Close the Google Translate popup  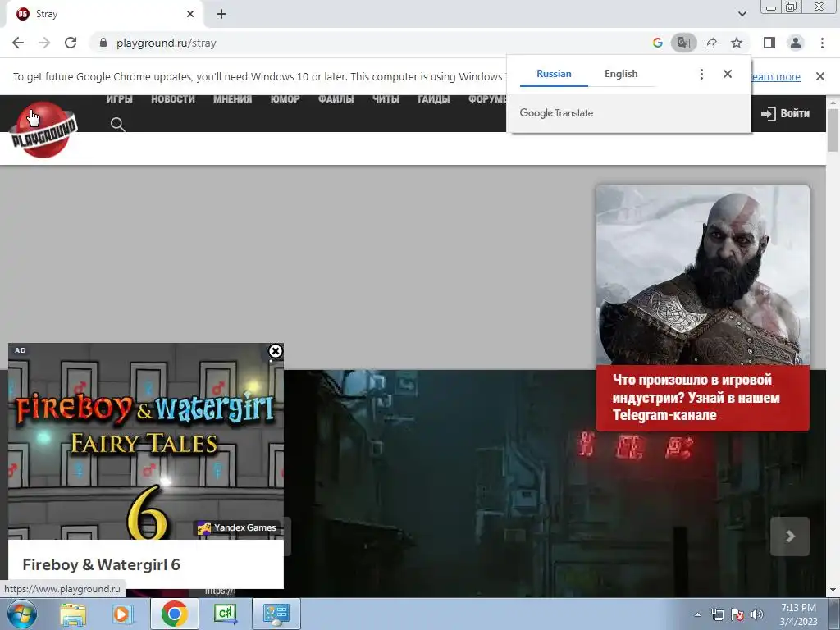[728, 74]
